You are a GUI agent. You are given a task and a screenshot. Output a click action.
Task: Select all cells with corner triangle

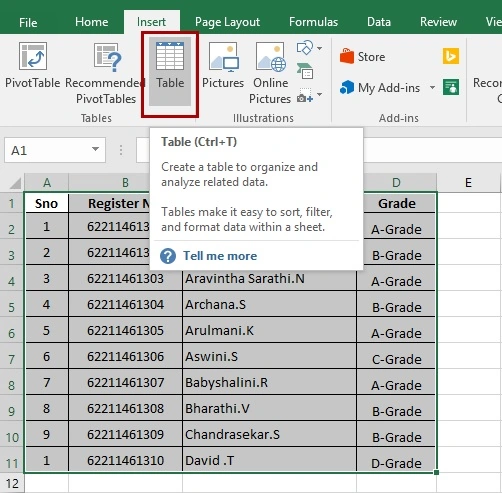(15, 183)
